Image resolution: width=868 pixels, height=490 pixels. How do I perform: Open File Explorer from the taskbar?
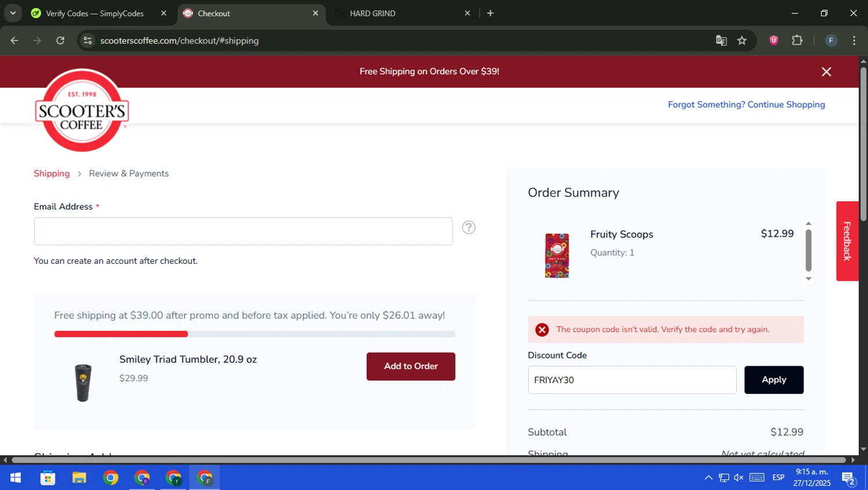[x=79, y=478]
